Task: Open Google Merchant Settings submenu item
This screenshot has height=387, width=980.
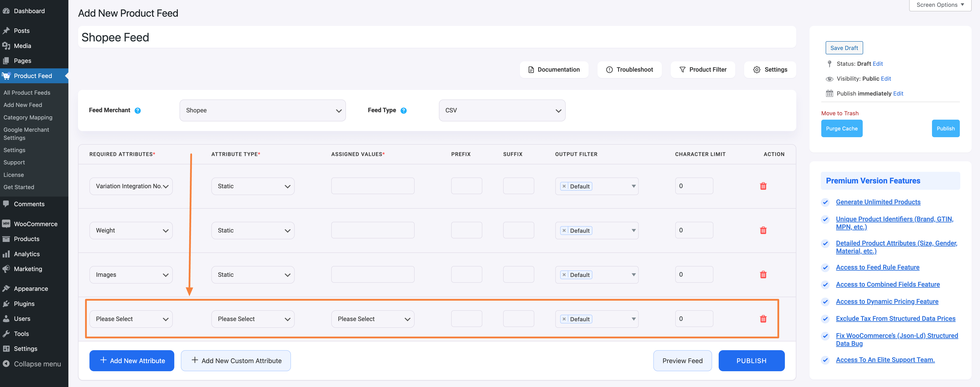Action: (26, 134)
